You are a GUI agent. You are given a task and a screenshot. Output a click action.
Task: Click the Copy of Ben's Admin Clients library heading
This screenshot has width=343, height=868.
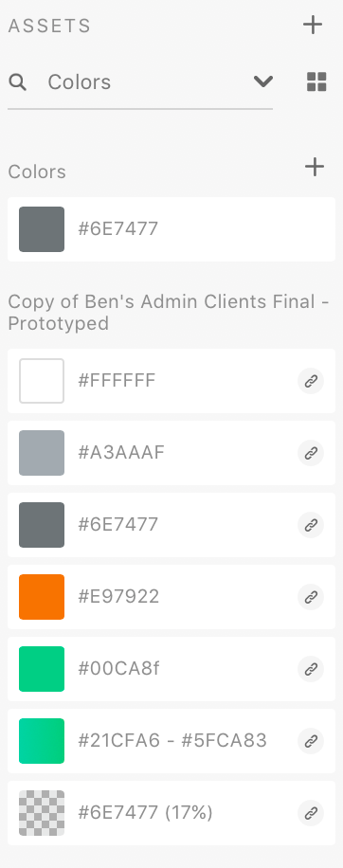tap(169, 312)
